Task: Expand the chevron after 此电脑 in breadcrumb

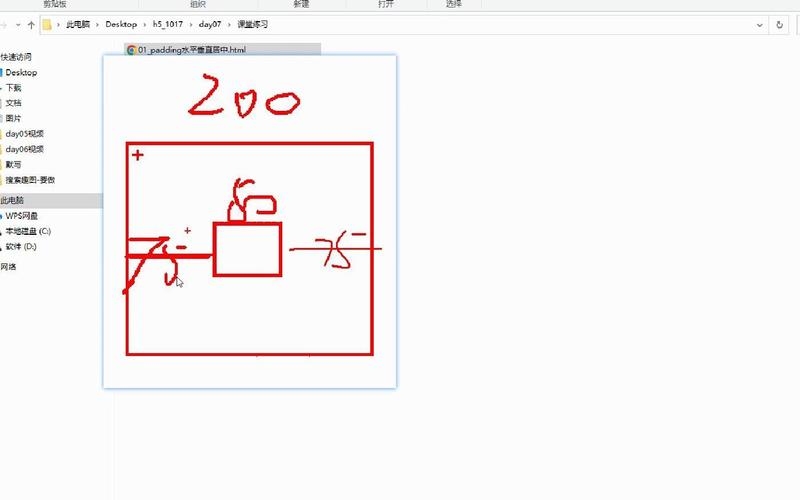Action: coord(97,24)
